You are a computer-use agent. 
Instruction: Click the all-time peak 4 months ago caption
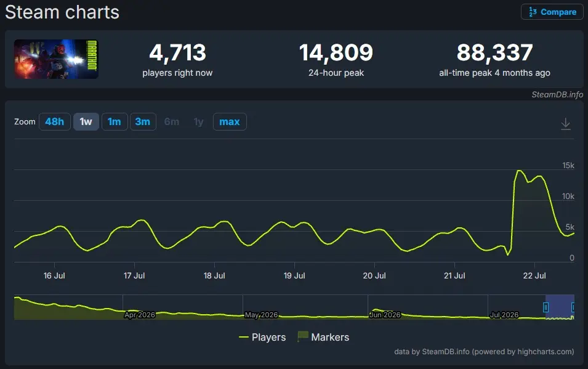[x=494, y=73]
